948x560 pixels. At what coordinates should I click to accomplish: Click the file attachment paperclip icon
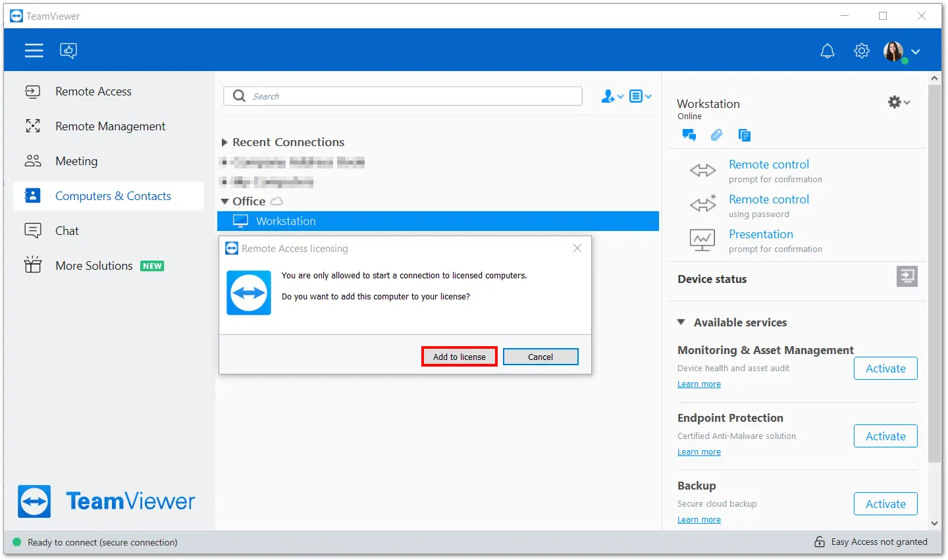[717, 135]
